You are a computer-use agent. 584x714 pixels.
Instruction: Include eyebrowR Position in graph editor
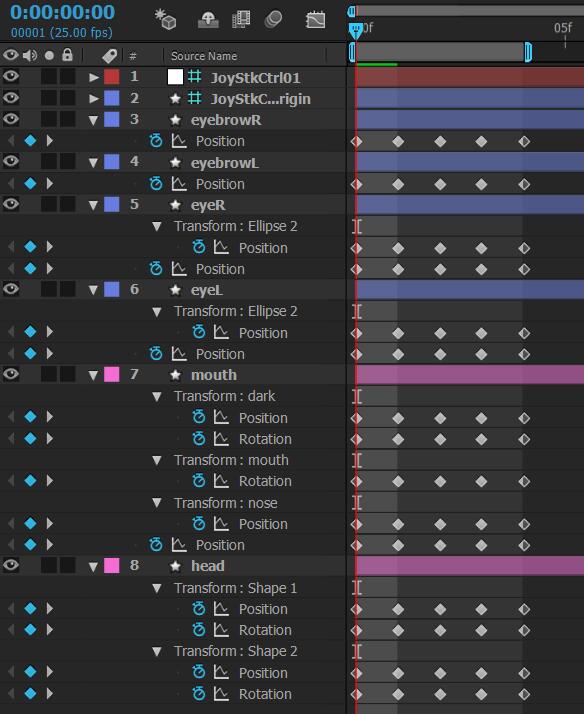click(179, 141)
